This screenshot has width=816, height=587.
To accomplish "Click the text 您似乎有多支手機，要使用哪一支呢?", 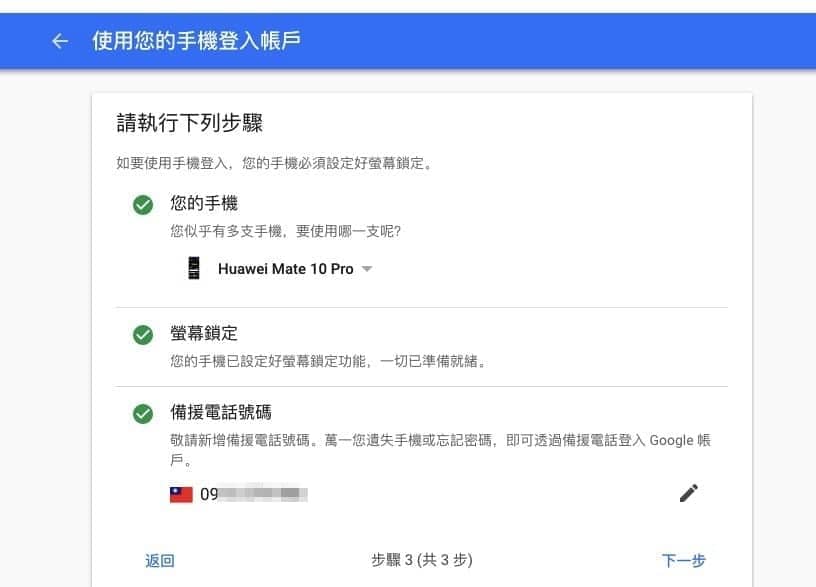I will [x=286, y=231].
